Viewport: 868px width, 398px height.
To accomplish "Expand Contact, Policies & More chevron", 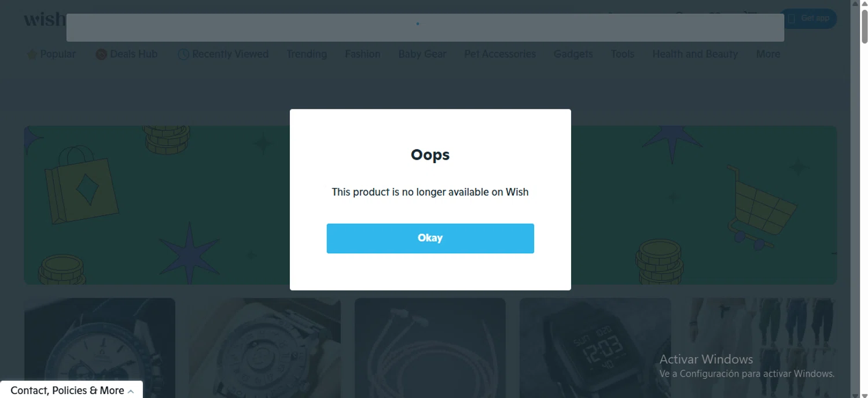I will 131,392.
